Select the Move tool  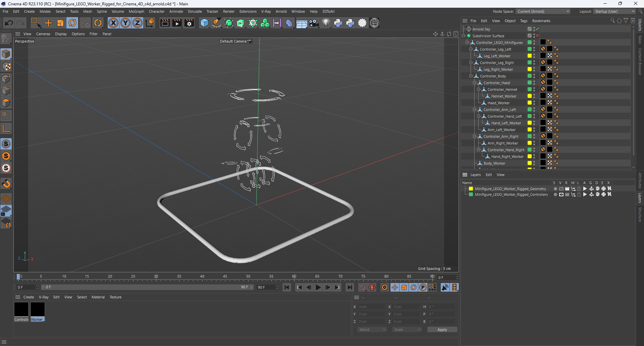48,23
